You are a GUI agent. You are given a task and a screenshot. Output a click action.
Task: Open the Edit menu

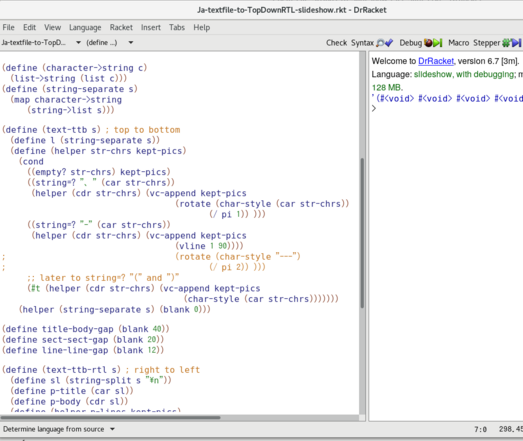pyautogui.click(x=29, y=27)
